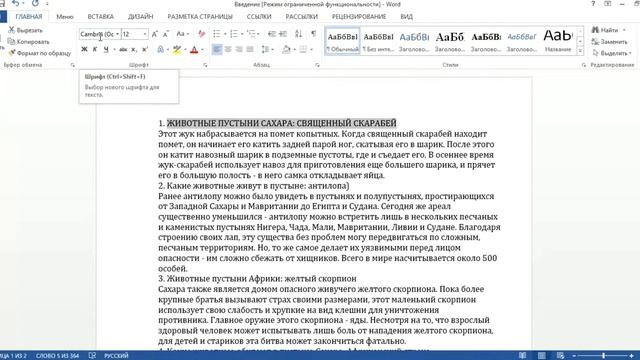The image size is (640, 360).
Task: Open the ВИД ribbon tab
Action: 407,17
